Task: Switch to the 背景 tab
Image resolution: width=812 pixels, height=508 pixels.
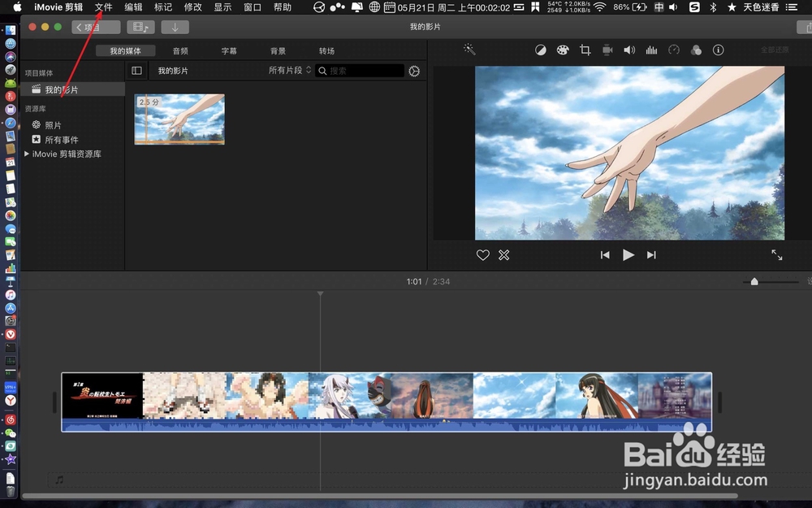Action: click(278, 50)
